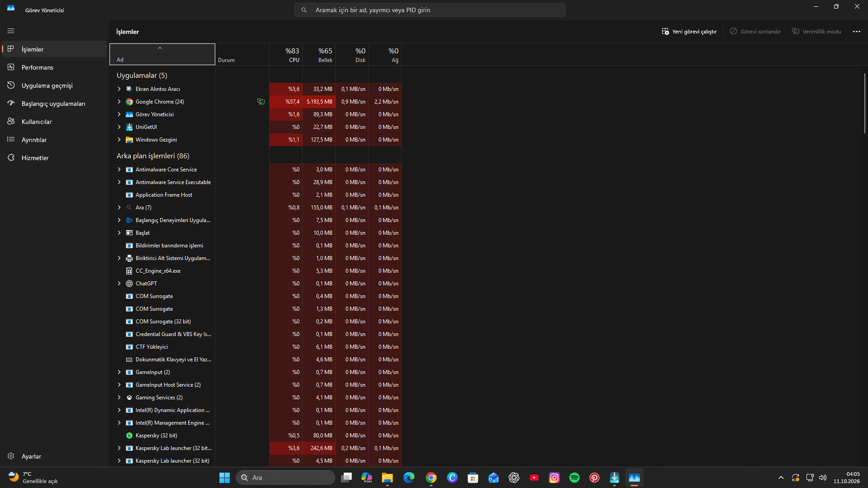
Task: Expand the Antimalware Core Service row
Action: click(119, 170)
